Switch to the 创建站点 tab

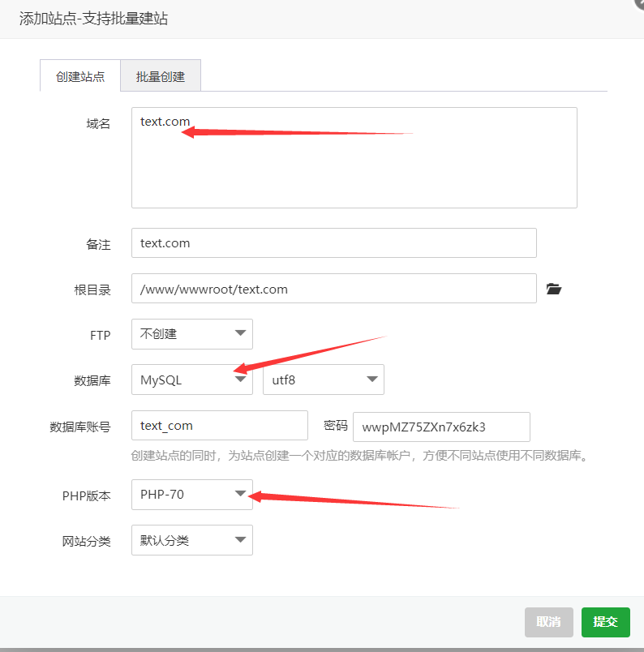[x=80, y=76]
